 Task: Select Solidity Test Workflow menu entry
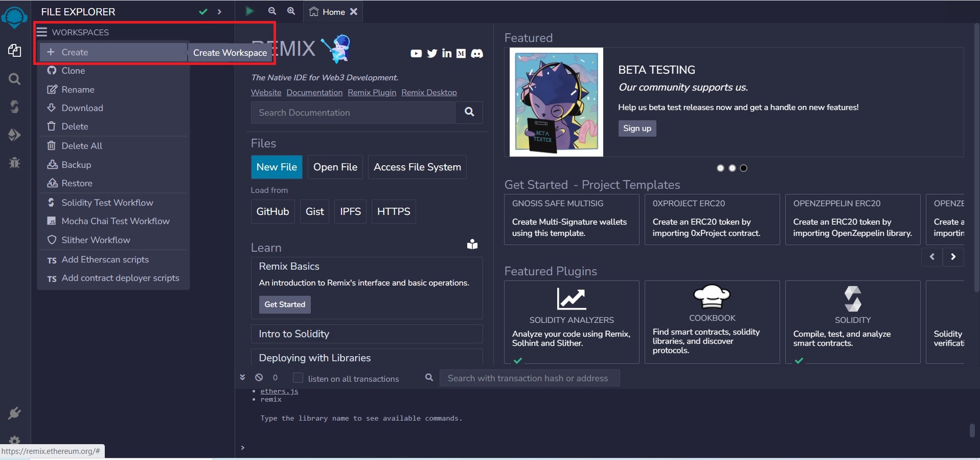[x=107, y=203]
